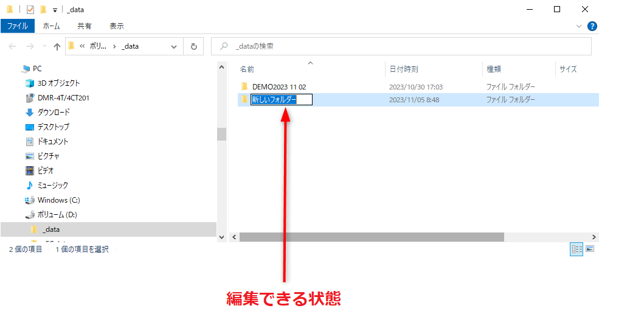Click the folder icon of DEMO2023 11 02
Image resolution: width=644 pixels, height=325 pixels.
click(244, 86)
